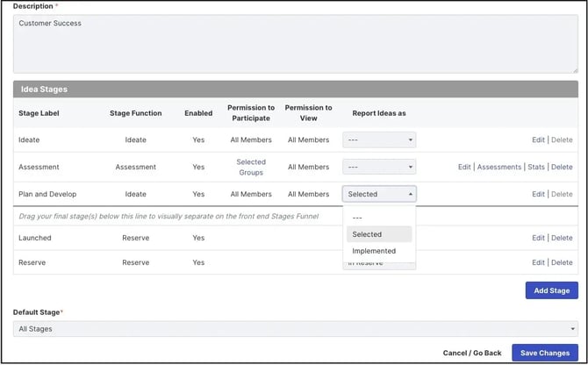Pick 'Implemented' from the dropdown list
This screenshot has height=365, width=588.
coord(374,251)
